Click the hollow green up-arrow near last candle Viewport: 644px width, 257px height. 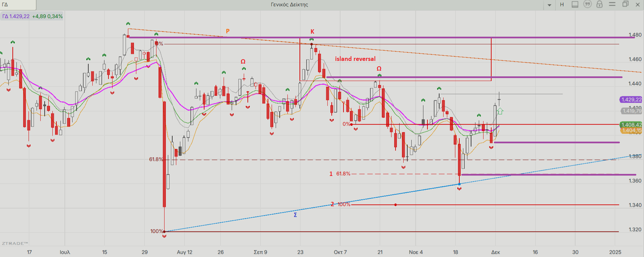coord(500,111)
